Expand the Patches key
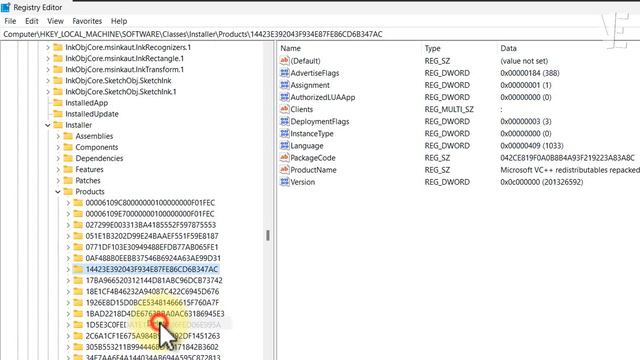The image size is (640, 360). pyautogui.click(x=58, y=180)
